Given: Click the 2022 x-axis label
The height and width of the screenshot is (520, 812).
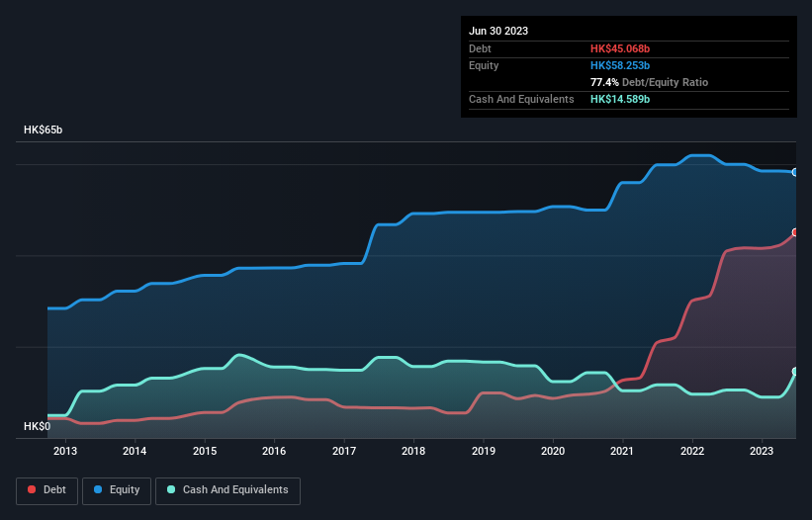Looking at the screenshot, I should [692, 451].
